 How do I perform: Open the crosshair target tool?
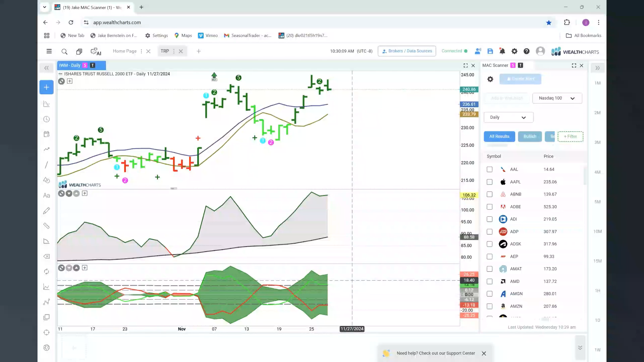click(47, 333)
